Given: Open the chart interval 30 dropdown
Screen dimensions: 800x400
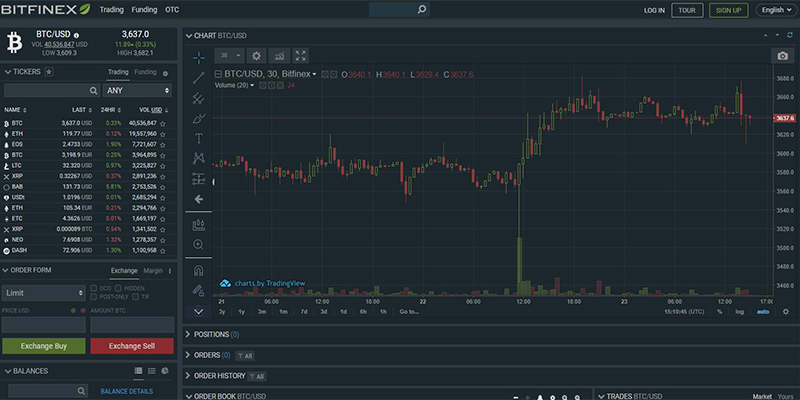Looking at the screenshot, I should coord(230,56).
